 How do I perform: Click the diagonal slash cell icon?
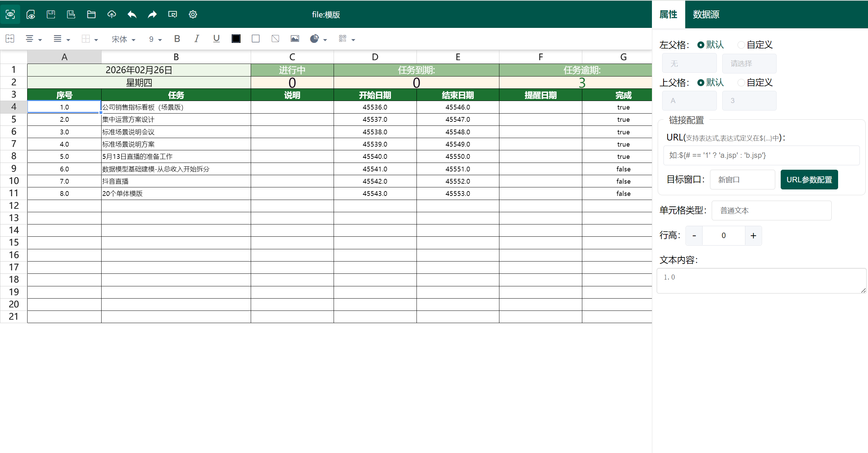pos(275,39)
